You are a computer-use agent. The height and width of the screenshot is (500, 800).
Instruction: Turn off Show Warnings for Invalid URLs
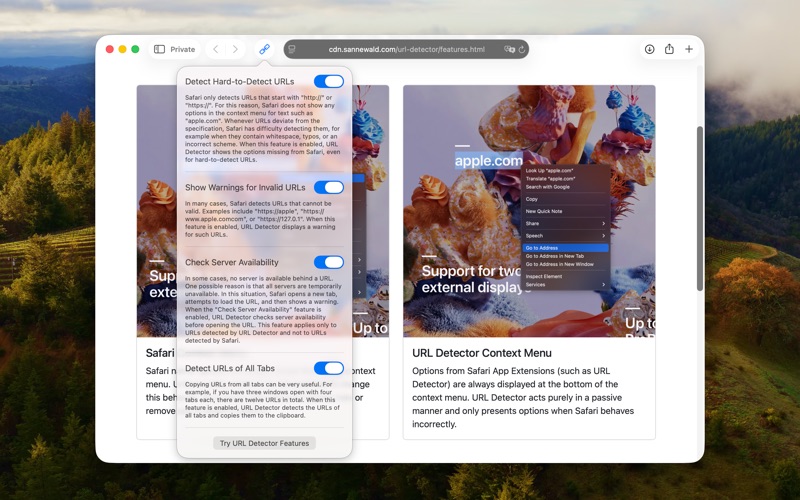click(x=329, y=187)
